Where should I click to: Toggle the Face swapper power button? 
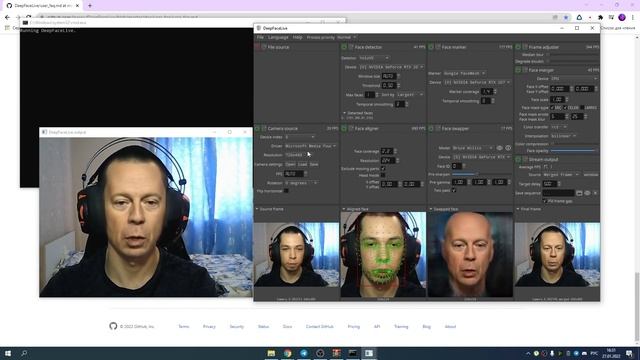[431, 129]
